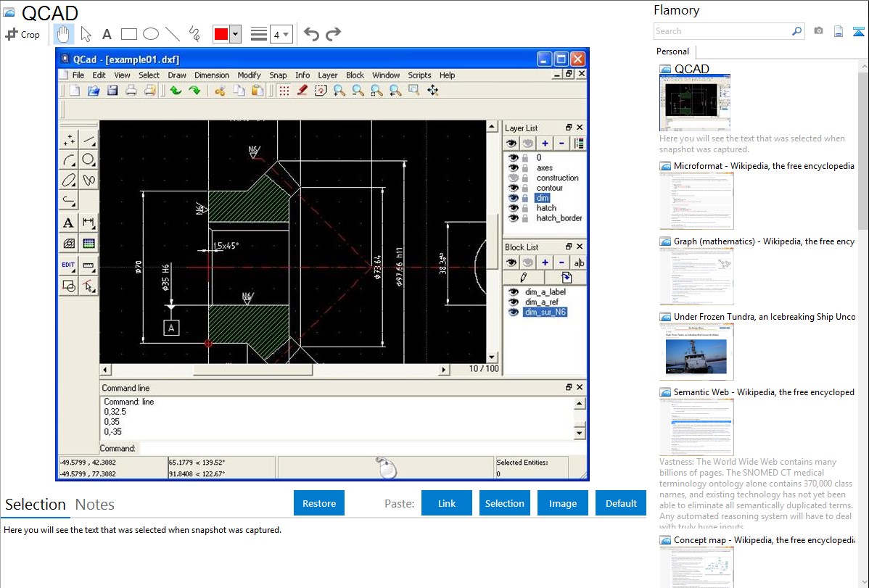Choose the freehand scribble tool
The width and height of the screenshot is (869, 588).
pyautogui.click(x=194, y=34)
